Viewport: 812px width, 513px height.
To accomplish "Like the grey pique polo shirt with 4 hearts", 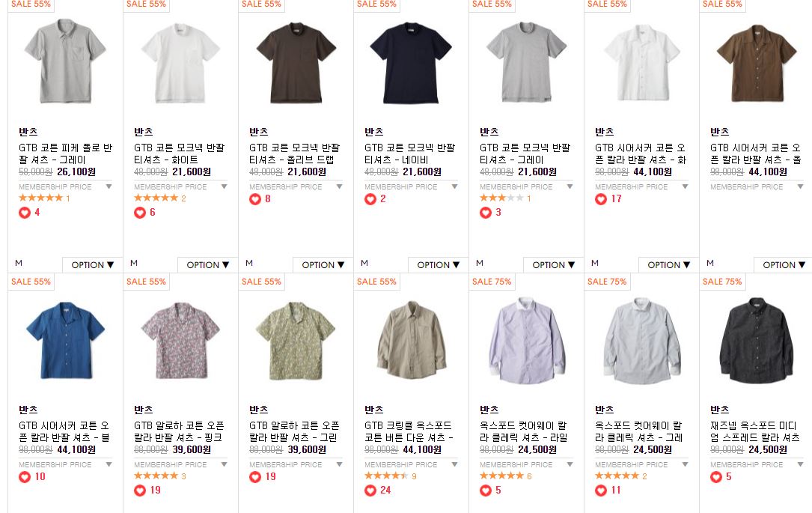I will tap(25, 213).
